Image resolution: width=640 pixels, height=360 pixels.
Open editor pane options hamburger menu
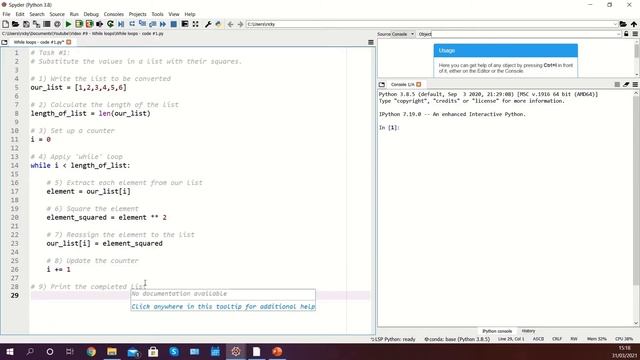pos(371,42)
